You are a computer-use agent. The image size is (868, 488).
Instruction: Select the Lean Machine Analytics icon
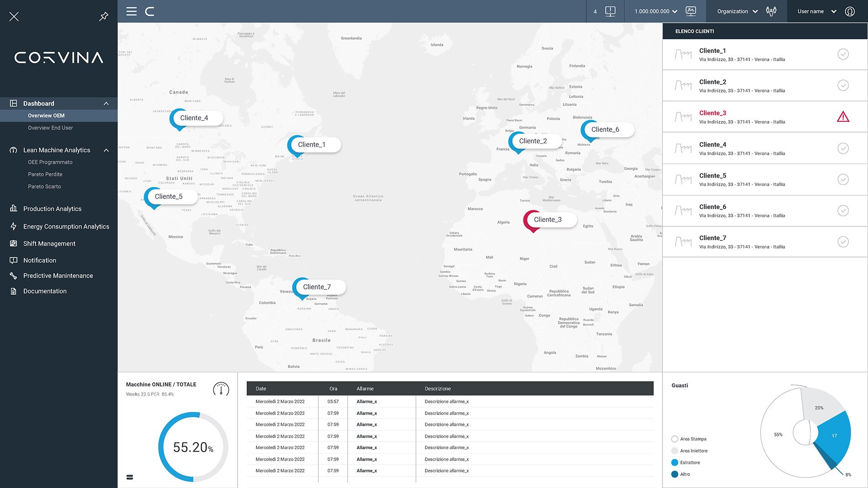[12, 150]
